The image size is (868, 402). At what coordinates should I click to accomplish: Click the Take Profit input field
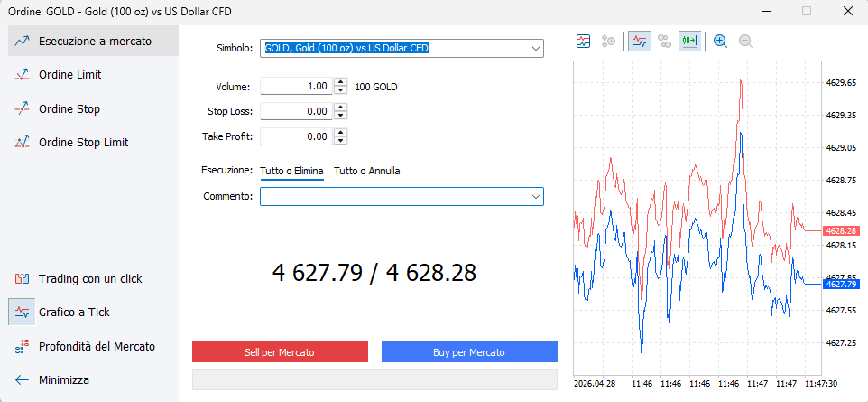tap(296, 136)
